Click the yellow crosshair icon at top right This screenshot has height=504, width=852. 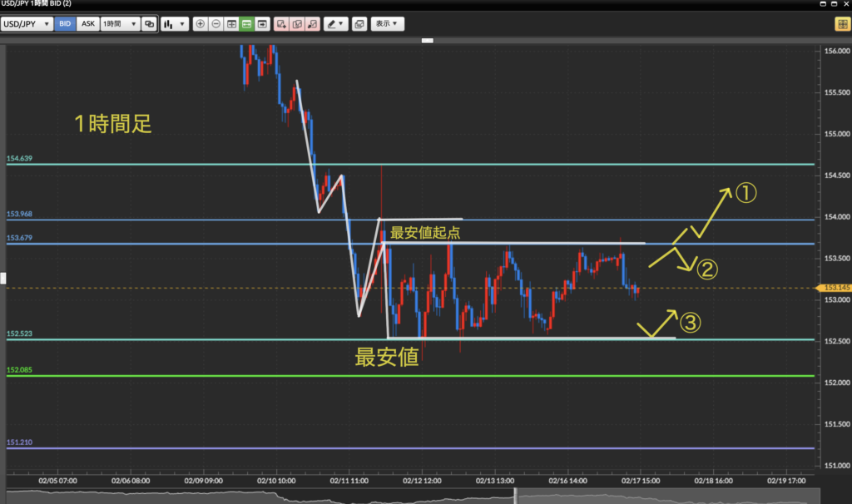(841, 24)
